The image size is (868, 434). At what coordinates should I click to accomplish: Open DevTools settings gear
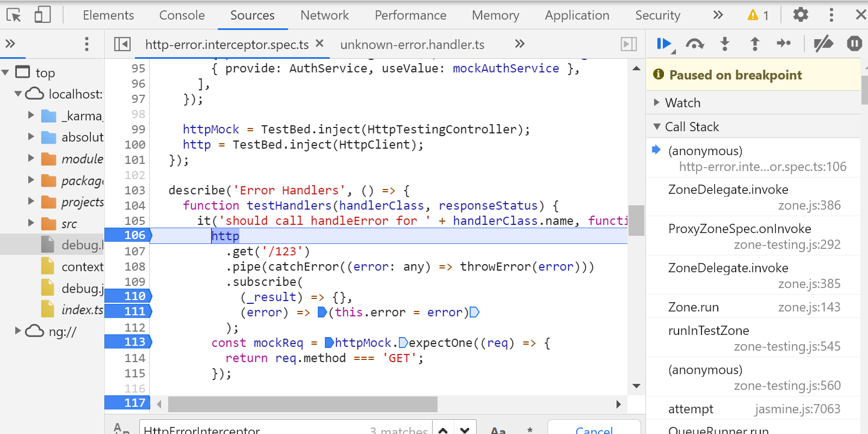pos(801,15)
